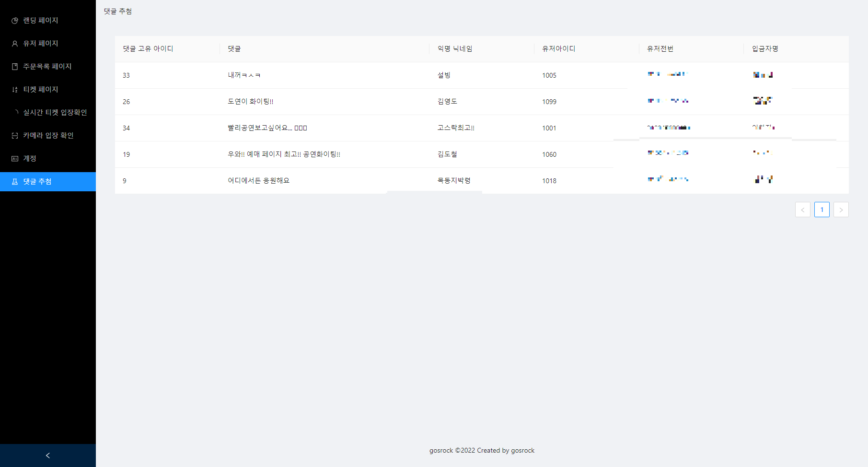The height and width of the screenshot is (467, 868).
Task: Click the sort icon beside 티켓 페이지
Action: [15, 90]
